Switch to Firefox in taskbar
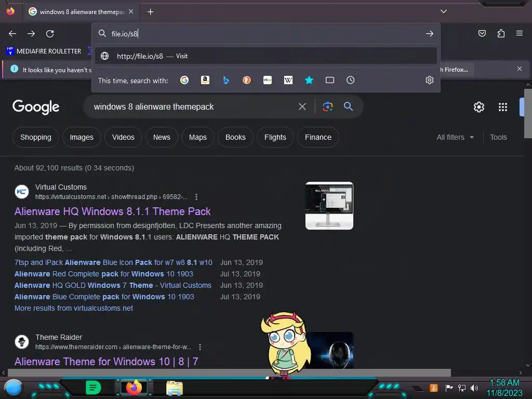 (x=134, y=388)
